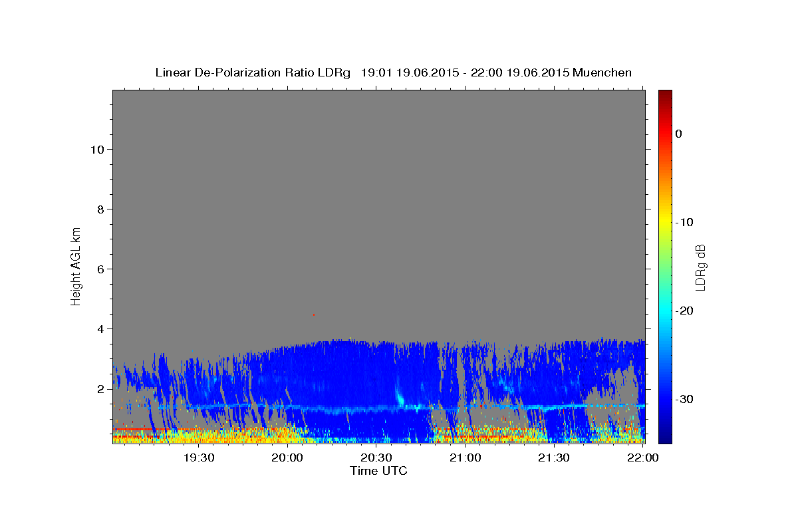Click the height tick label 4
The image size is (798, 532).
coord(100,329)
